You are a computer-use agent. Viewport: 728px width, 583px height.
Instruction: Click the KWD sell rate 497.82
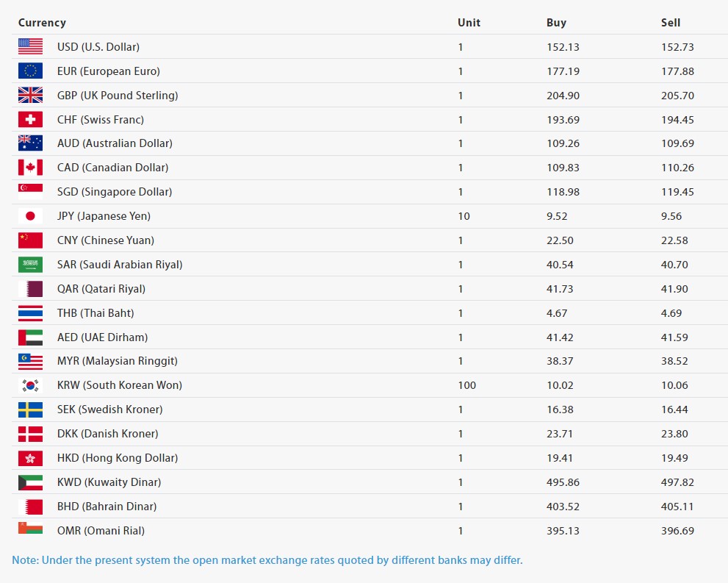click(x=677, y=482)
